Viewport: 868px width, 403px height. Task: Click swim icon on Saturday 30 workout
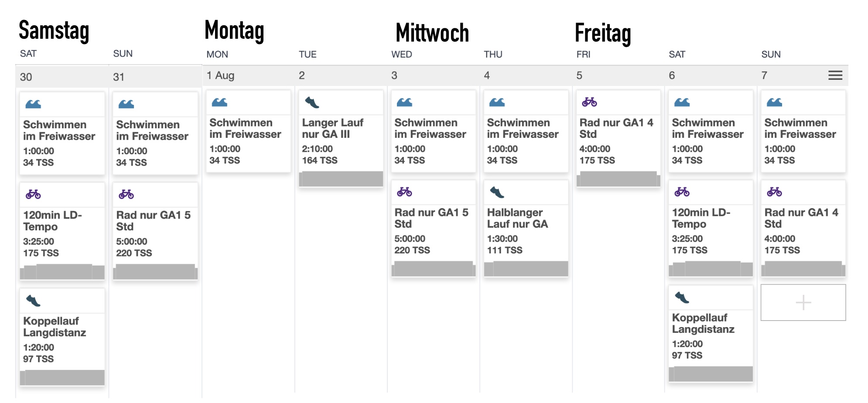coord(33,104)
